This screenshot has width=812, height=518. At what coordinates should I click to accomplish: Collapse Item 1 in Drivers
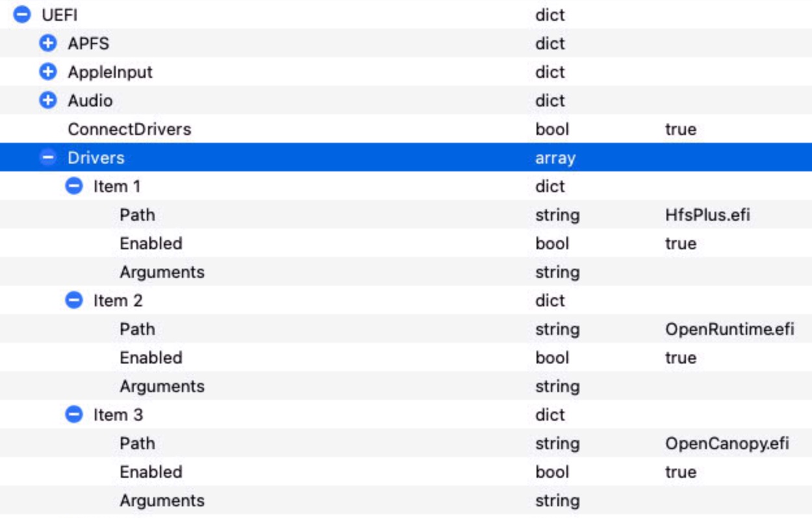point(75,186)
